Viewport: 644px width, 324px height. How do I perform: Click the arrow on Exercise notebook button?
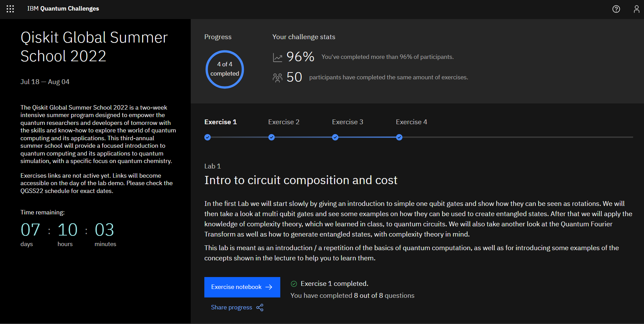[269, 287]
